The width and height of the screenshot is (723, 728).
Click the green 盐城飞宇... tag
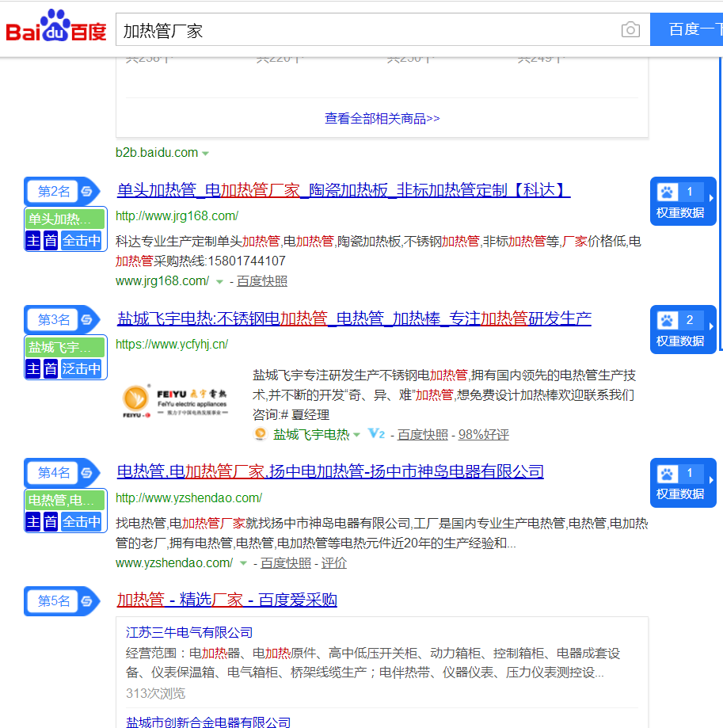(65, 347)
